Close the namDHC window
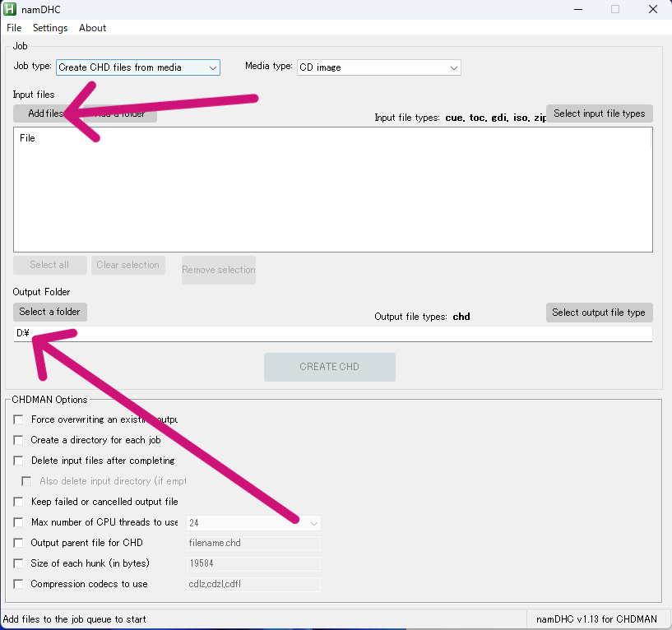 (653, 9)
